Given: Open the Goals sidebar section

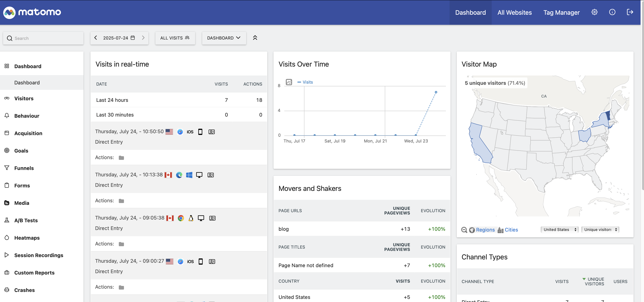Looking at the screenshot, I should point(21,151).
